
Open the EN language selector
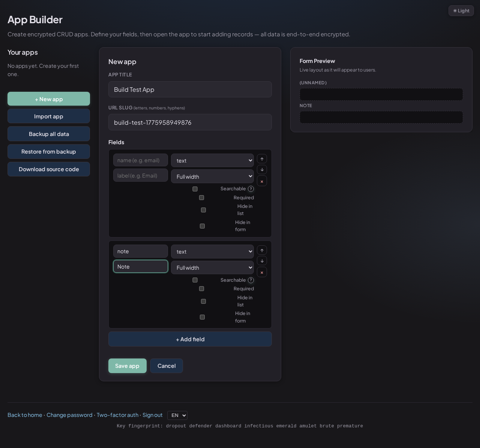coord(177,415)
